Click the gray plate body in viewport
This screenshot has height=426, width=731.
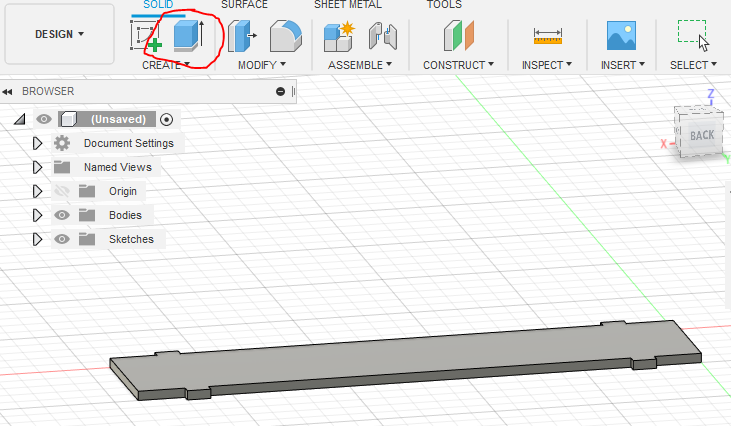pos(406,358)
